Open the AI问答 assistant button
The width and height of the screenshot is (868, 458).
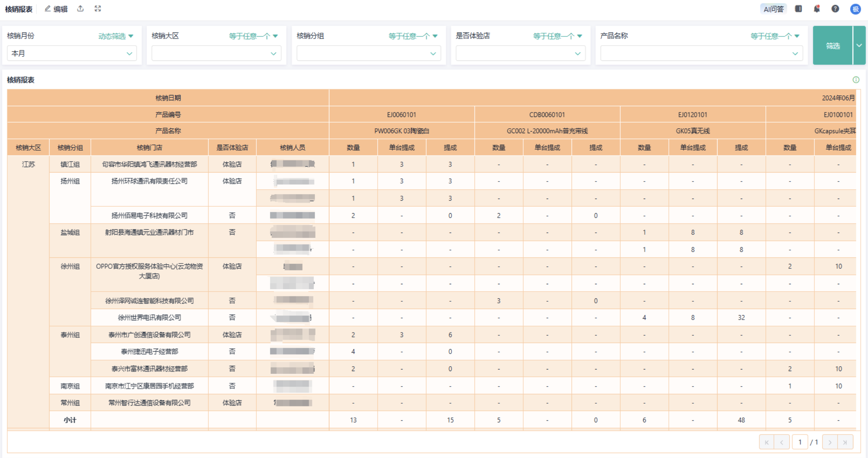click(x=773, y=9)
